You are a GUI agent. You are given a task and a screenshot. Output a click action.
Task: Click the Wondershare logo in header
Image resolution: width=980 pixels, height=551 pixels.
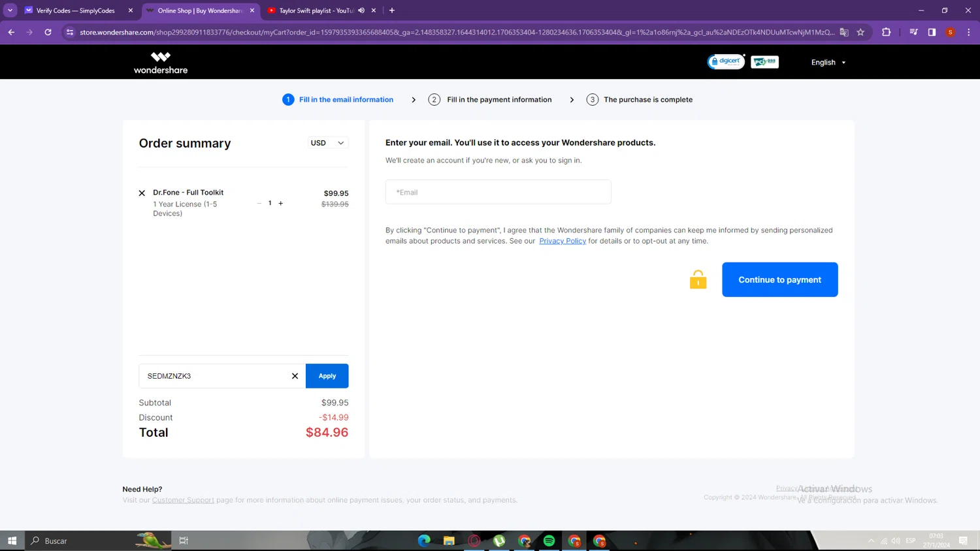click(x=161, y=63)
